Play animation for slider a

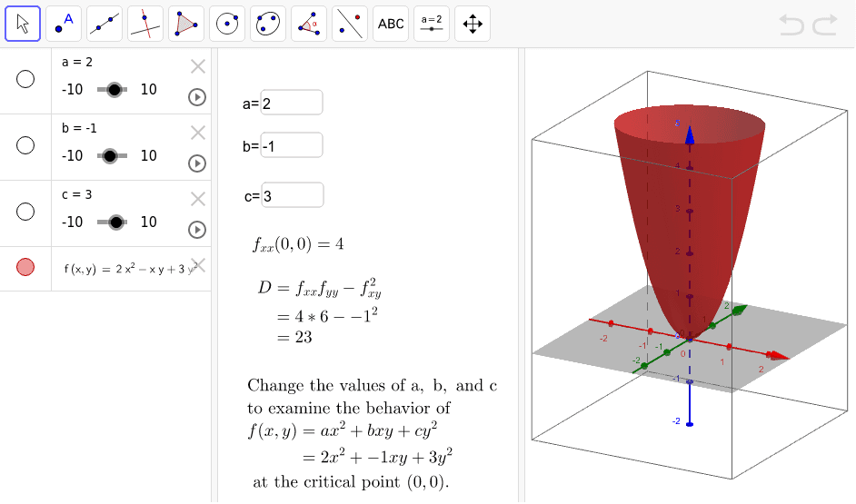point(197,97)
